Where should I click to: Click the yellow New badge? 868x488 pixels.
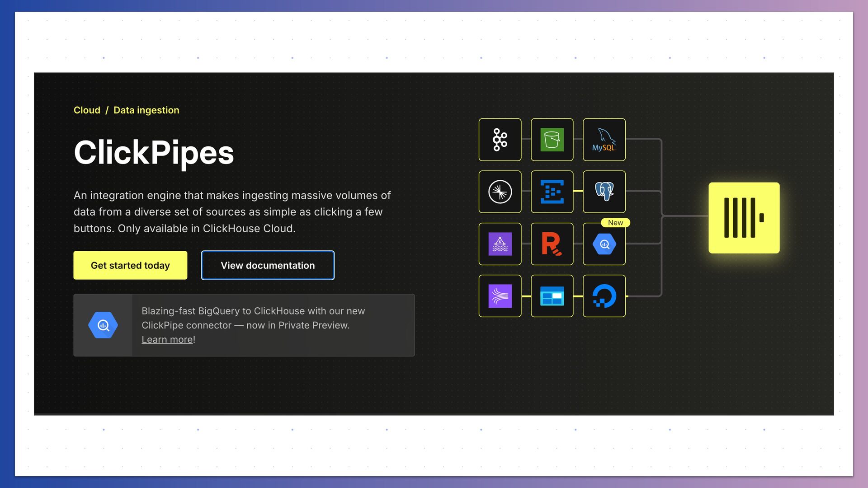tap(615, 223)
